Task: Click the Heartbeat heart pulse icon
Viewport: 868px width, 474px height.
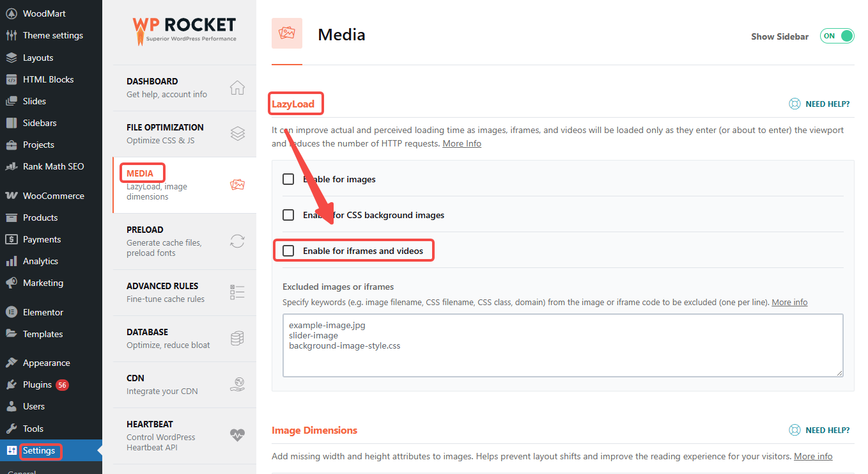Action: (x=237, y=436)
